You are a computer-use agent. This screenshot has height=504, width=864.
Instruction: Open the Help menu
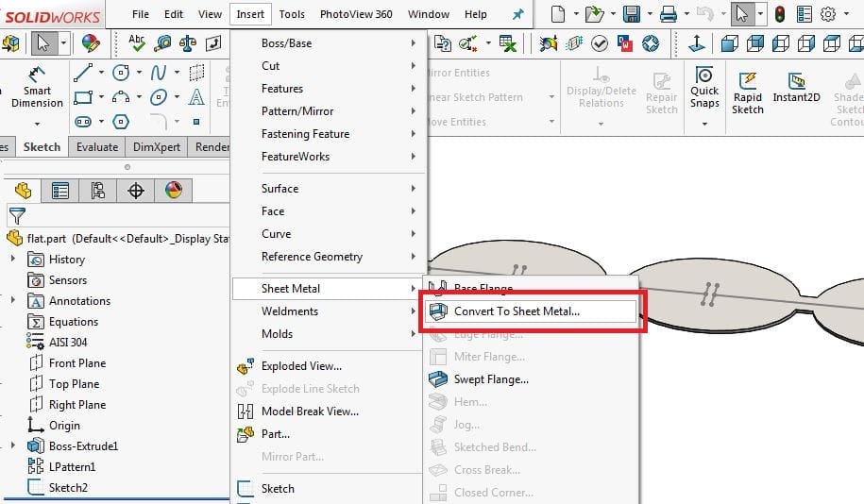476,14
